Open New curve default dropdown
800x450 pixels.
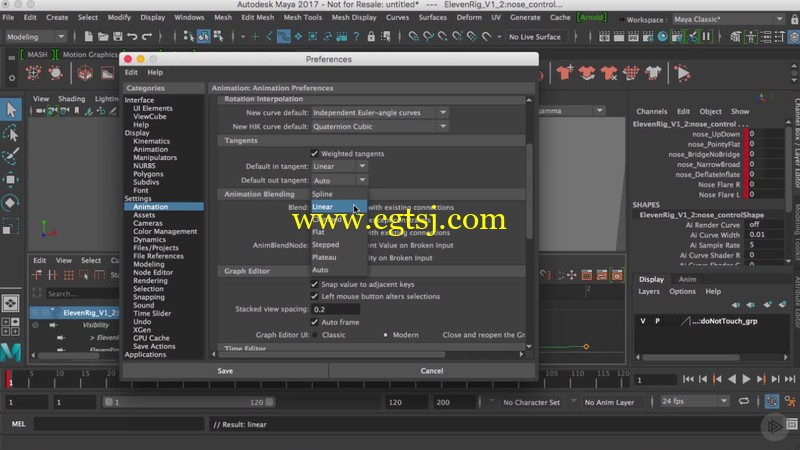click(x=380, y=112)
